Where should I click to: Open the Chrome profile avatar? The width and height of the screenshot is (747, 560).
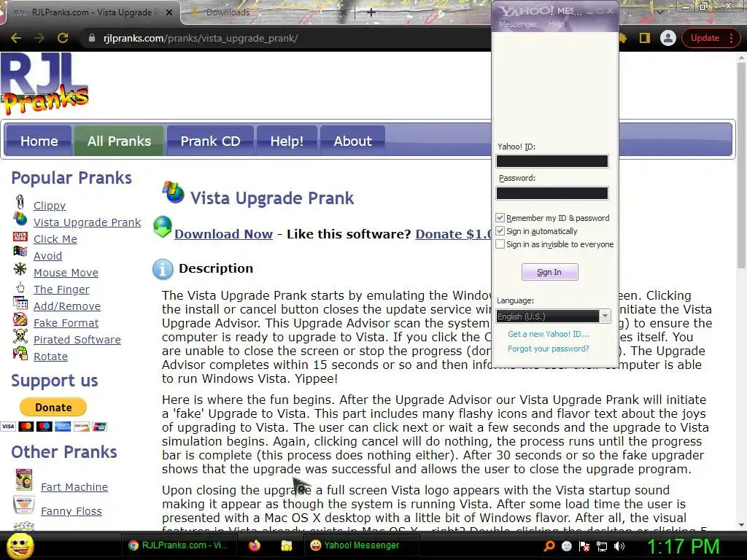pos(668,38)
